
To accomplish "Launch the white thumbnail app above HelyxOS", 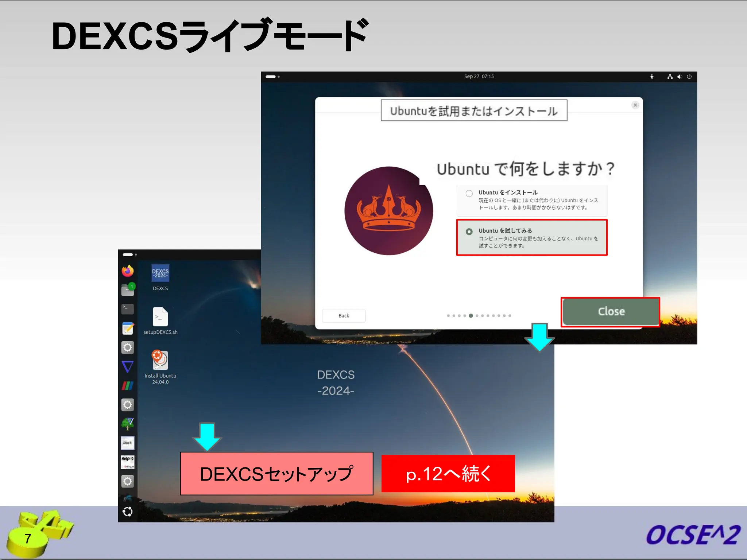I will pyautogui.click(x=128, y=443).
